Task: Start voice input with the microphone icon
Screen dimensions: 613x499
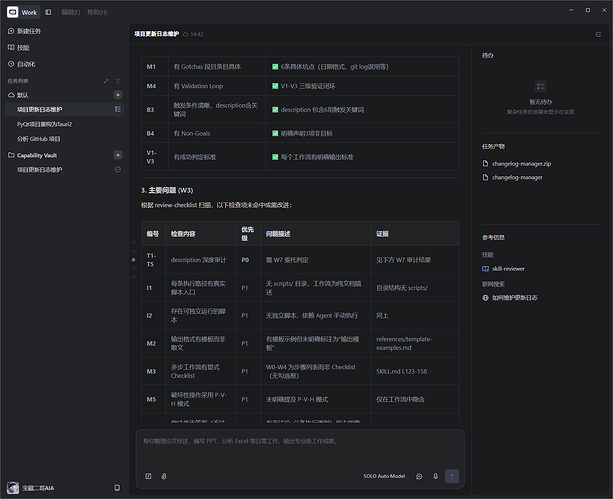Action: tap(435, 476)
